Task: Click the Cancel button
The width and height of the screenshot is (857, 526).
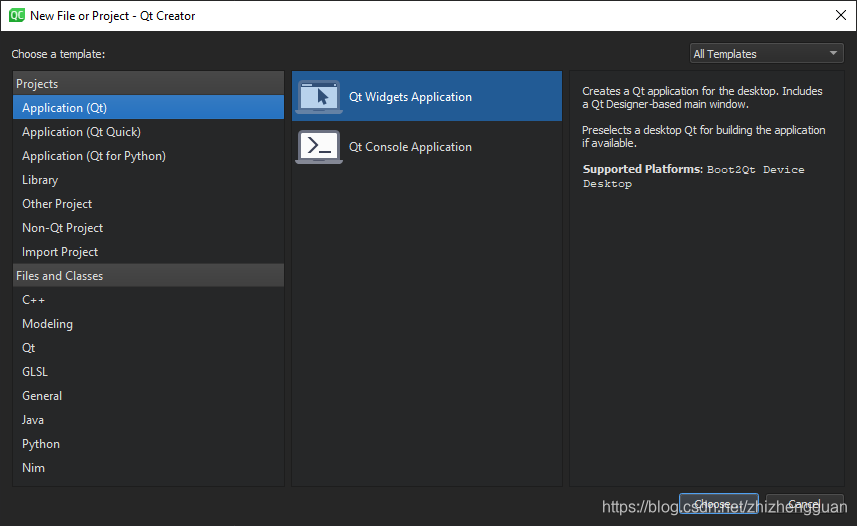Action: [805, 504]
